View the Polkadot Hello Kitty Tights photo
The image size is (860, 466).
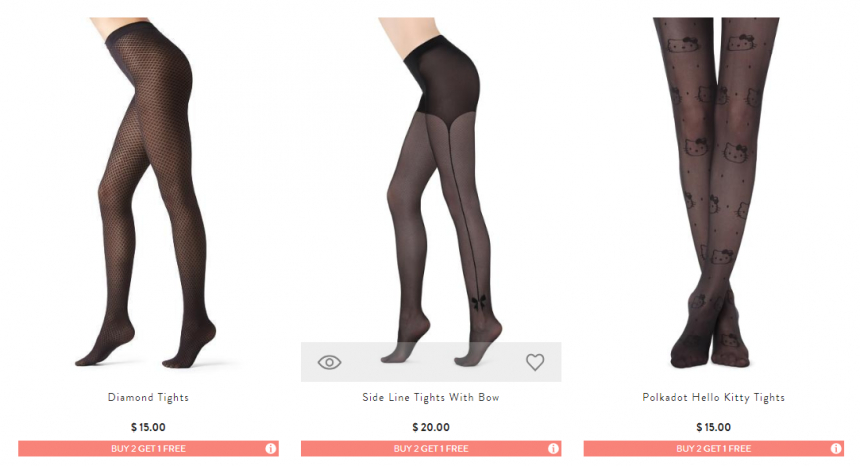pyautogui.click(x=714, y=192)
